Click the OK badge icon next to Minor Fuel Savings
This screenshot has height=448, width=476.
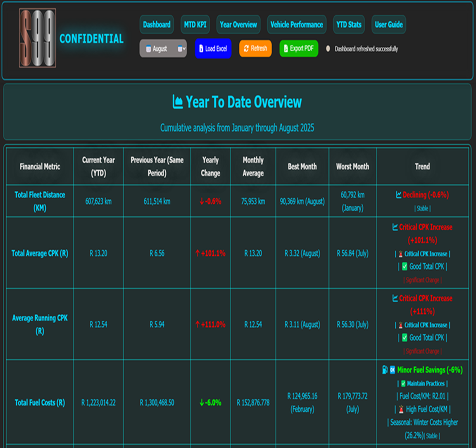click(392, 370)
